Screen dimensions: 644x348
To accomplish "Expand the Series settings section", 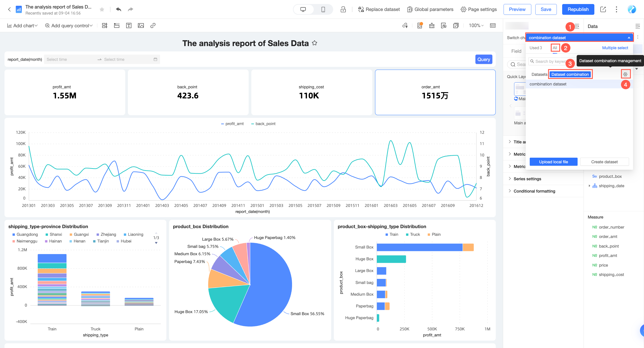I will (527, 178).
